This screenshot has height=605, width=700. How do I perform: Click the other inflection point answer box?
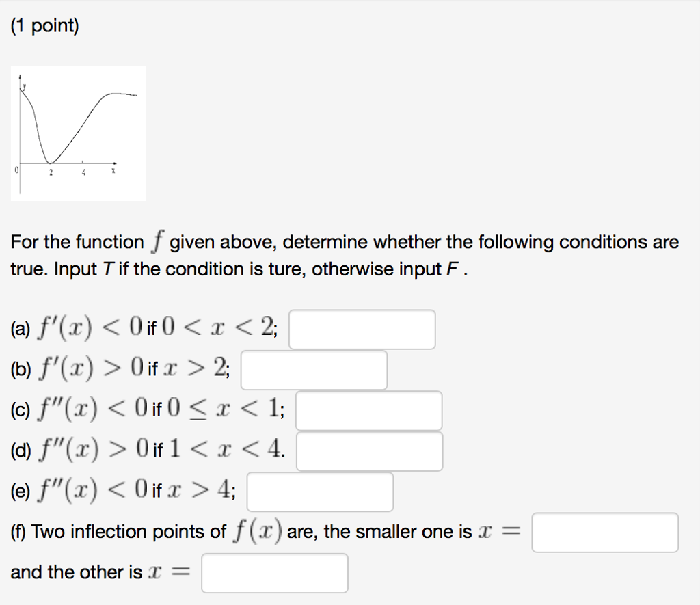274,573
